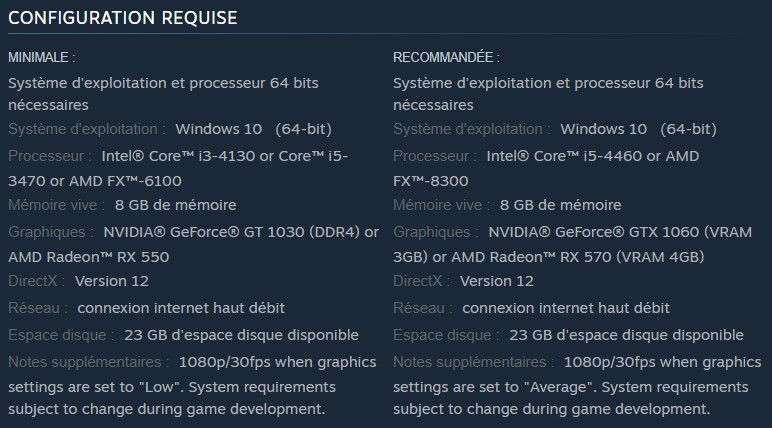Click the minimum Mémoire vive label
Viewport: 772px width, 428px height.
pos(56,205)
